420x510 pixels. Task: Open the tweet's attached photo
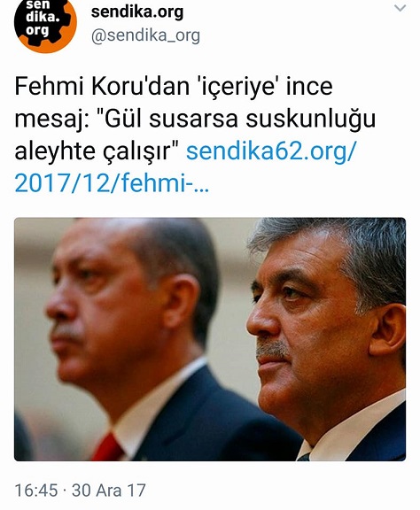click(x=210, y=339)
